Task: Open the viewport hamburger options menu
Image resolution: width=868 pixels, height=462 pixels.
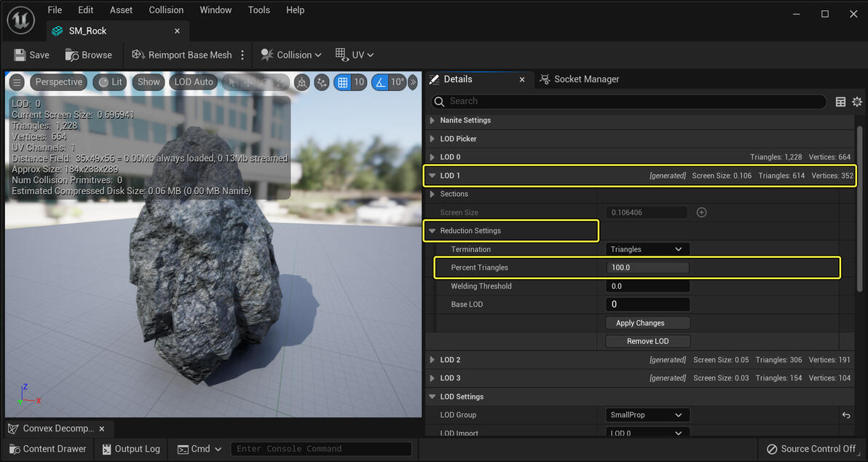Action: pos(17,82)
